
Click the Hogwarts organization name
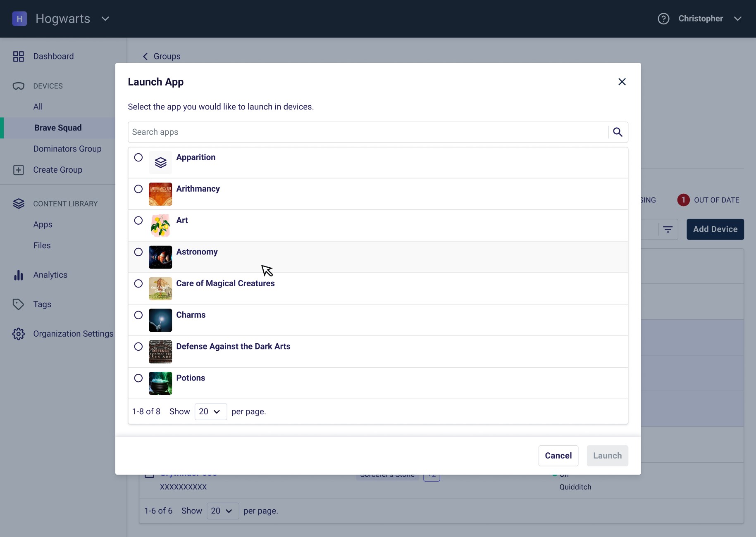(63, 19)
